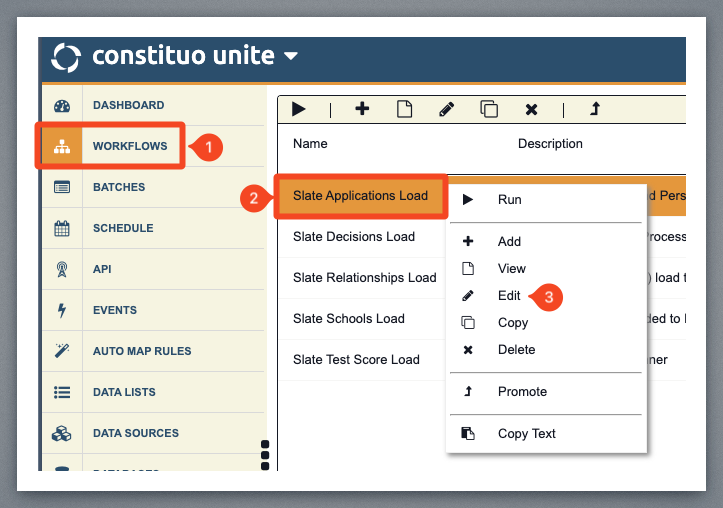The width and height of the screenshot is (723, 508).
Task: Select Promote in the context menu
Action: point(522,392)
